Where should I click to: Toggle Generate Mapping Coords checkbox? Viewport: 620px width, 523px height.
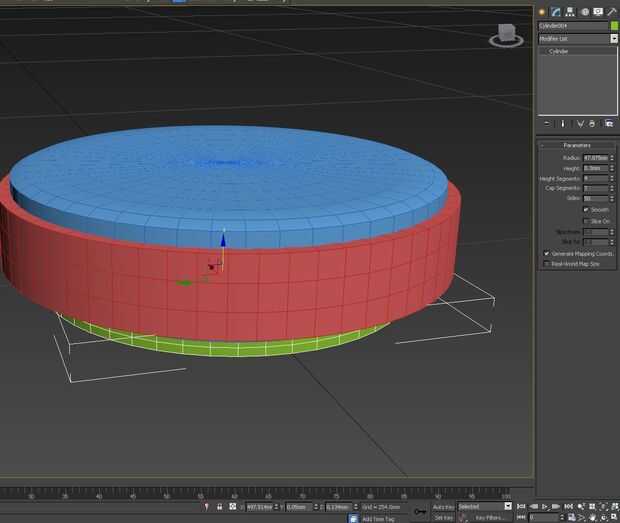pos(546,254)
